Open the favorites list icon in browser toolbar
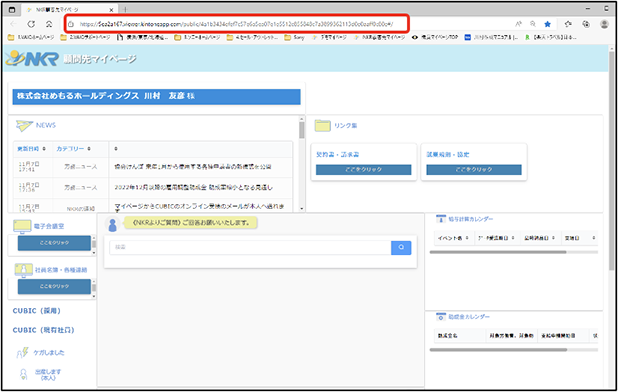This screenshot has width=618, height=392. pyautogui.click(x=568, y=24)
